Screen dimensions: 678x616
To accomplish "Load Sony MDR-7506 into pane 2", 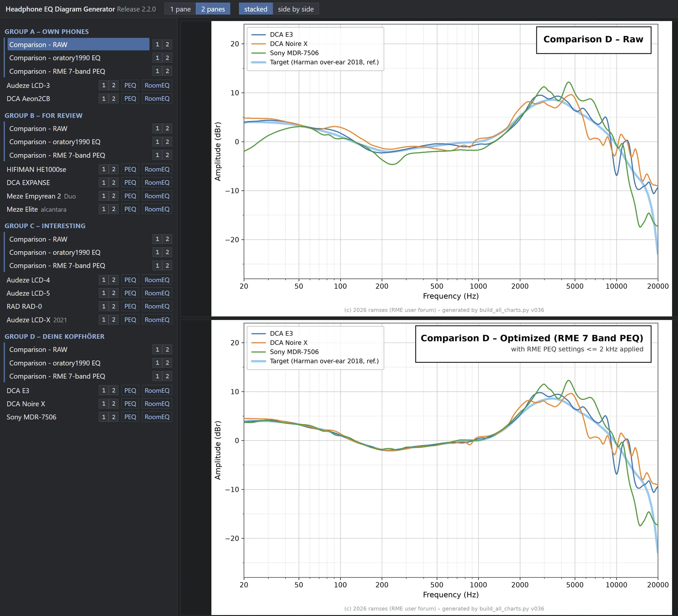I will (114, 417).
